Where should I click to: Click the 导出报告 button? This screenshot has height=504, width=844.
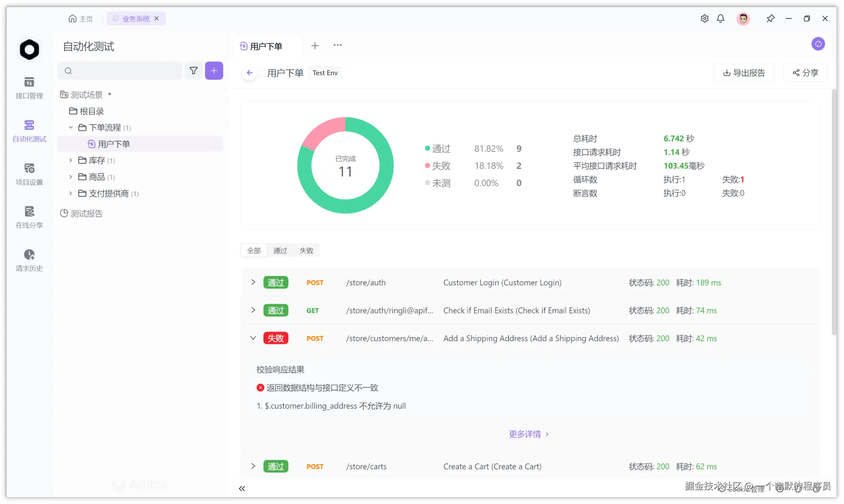tap(744, 73)
